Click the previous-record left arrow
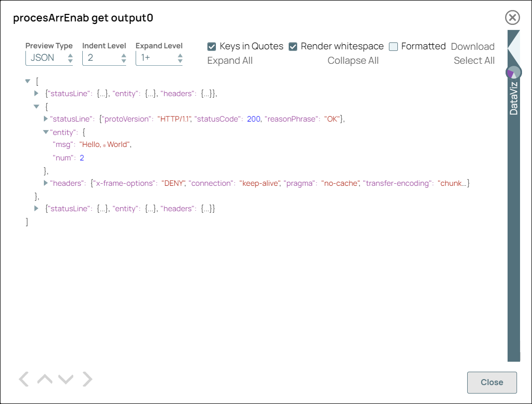The height and width of the screenshot is (404, 532). tap(23, 379)
